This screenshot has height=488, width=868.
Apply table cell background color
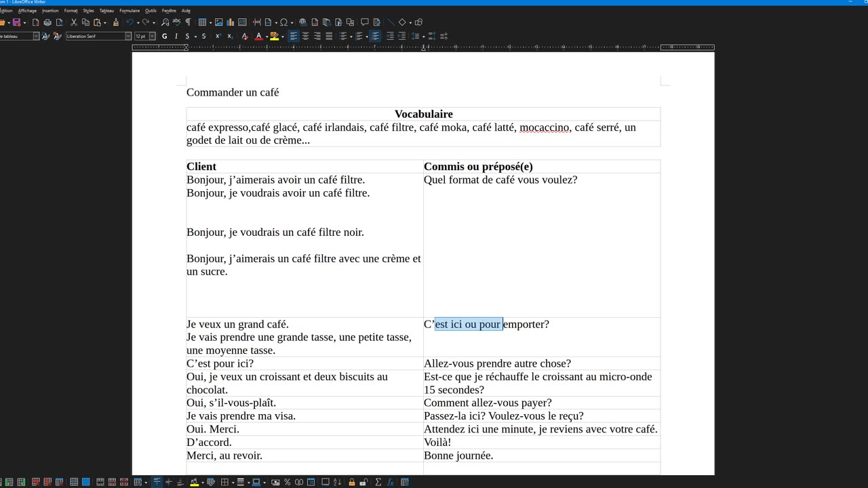(195, 482)
